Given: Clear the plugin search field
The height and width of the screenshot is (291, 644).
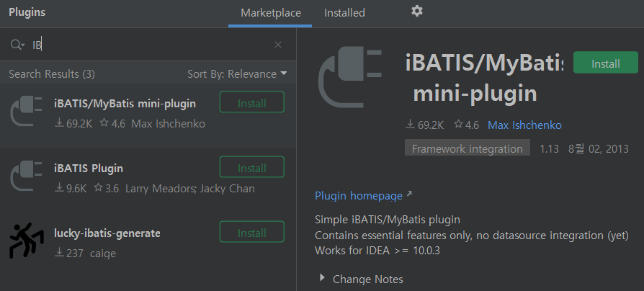Looking at the screenshot, I should point(278,45).
